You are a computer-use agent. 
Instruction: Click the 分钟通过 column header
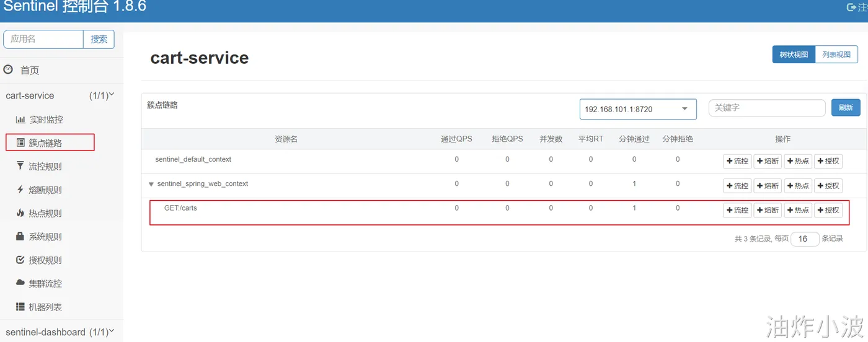tap(634, 139)
